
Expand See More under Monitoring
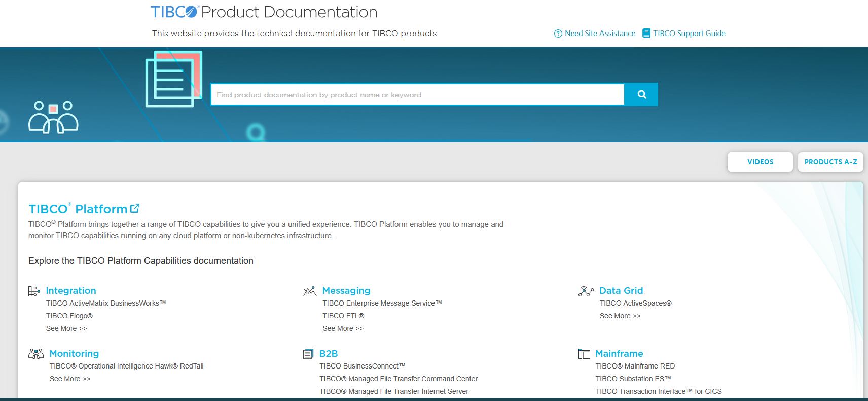70,379
